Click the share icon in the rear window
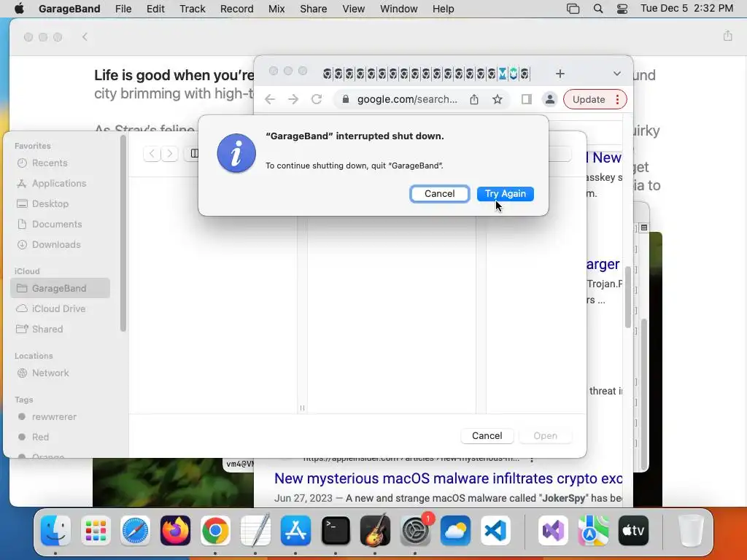Image resolution: width=747 pixels, height=560 pixels. 727,36
